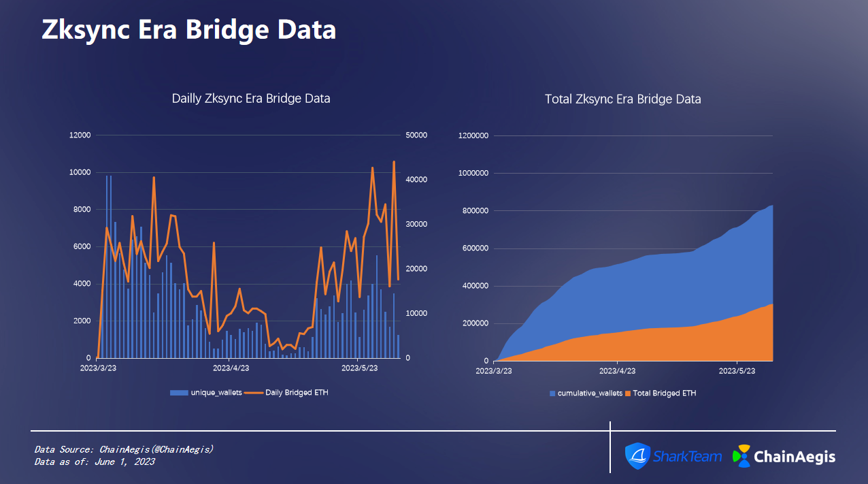This screenshot has height=484, width=868.
Task: Click the Total Zksync Era Bridge Data title
Action: pos(623,99)
